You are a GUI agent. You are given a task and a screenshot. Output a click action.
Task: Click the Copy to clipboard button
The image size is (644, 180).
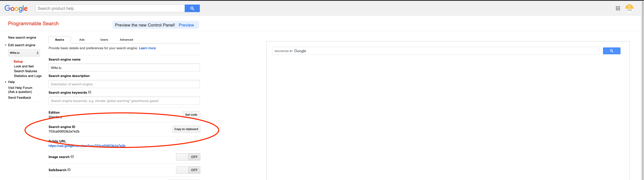pyautogui.click(x=186, y=129)
